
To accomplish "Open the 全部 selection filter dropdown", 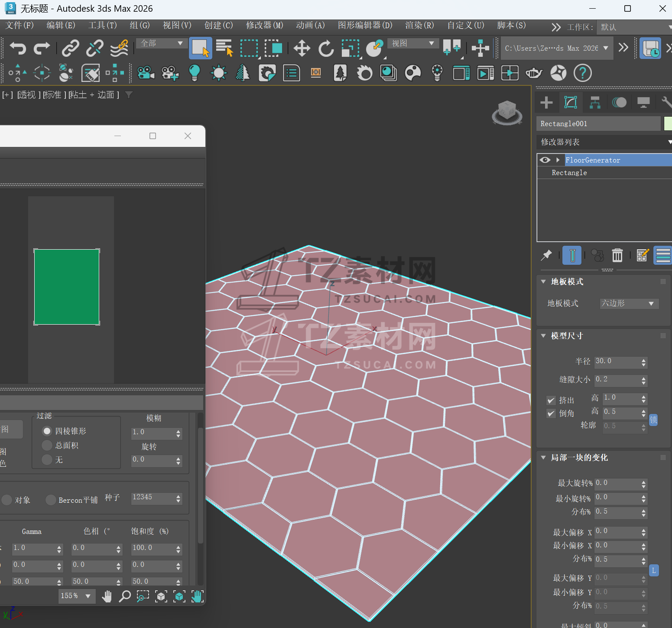I will click(162, 43).
